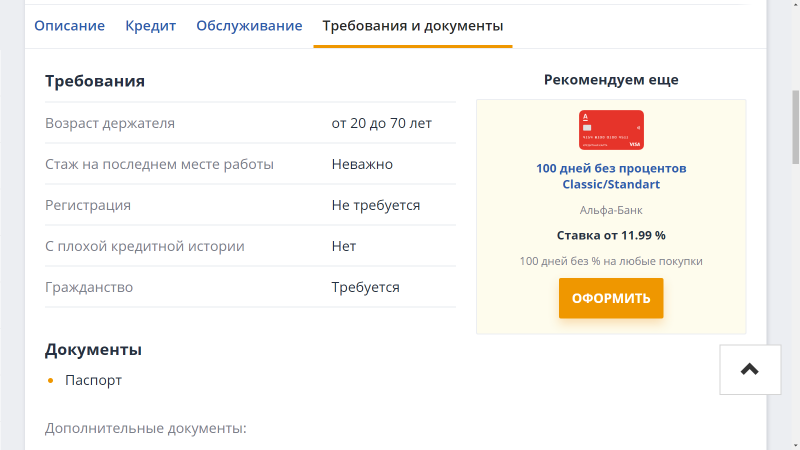
Task: Click the Рекомендуем еще heading
Action: click(x=611, y=80)
